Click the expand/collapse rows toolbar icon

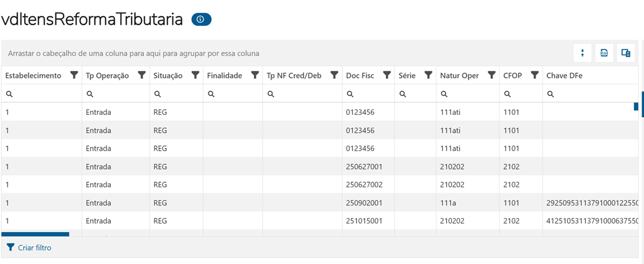[x=582, y=53]
